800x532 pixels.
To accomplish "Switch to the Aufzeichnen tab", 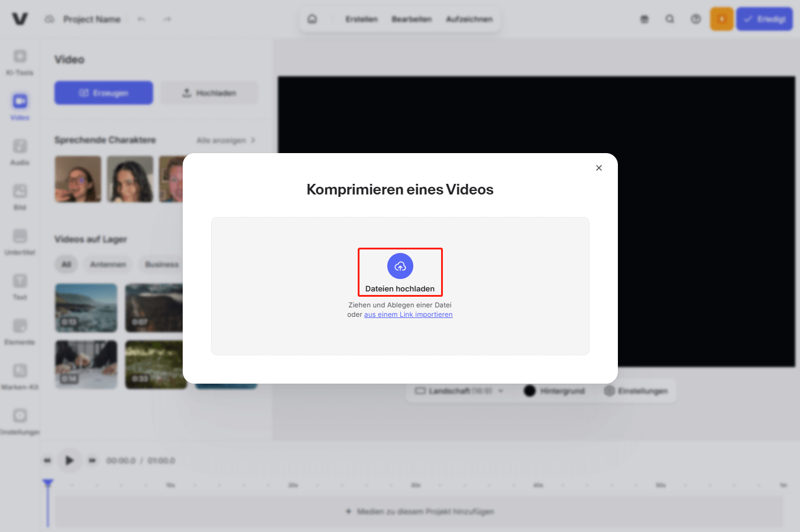I will coord(469,18).
